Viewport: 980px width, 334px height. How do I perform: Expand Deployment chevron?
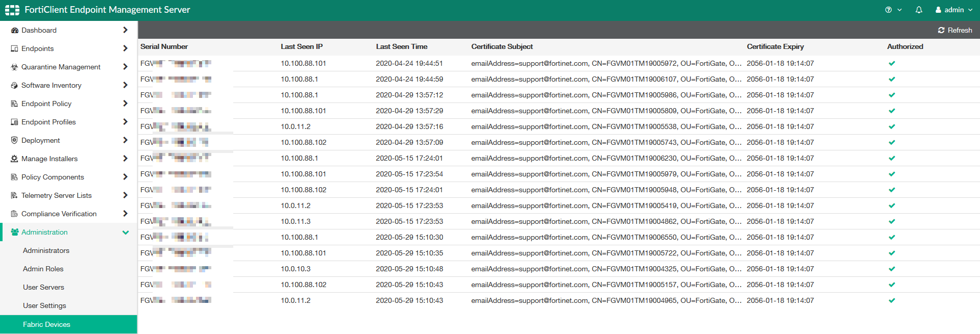pos(125,140)
